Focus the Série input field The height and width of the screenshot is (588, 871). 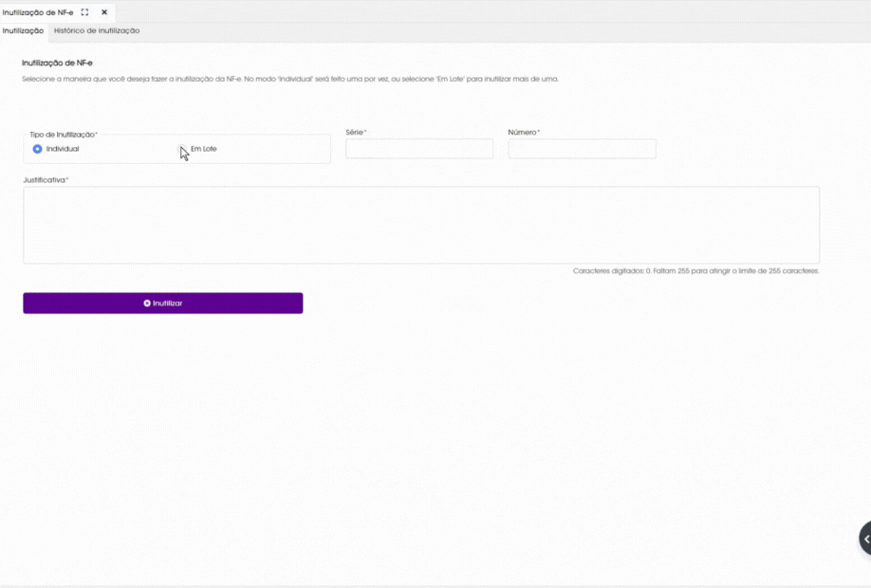tap(419, 149)
